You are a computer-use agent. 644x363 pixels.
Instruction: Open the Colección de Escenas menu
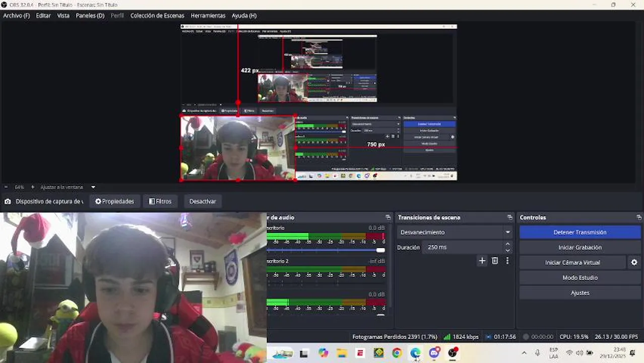point(157,16)
